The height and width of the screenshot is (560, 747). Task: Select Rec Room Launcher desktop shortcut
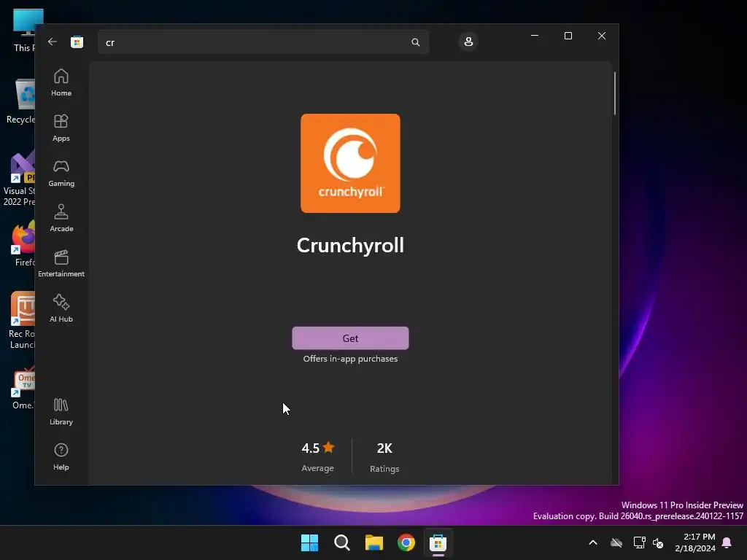pyautogui.click(x=22, y=321)
